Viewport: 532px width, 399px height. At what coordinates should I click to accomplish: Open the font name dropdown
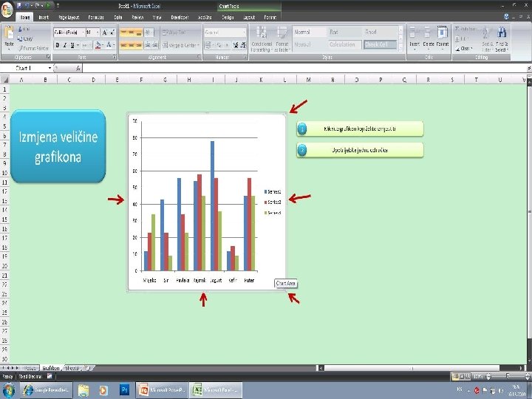tap(83, 33)
